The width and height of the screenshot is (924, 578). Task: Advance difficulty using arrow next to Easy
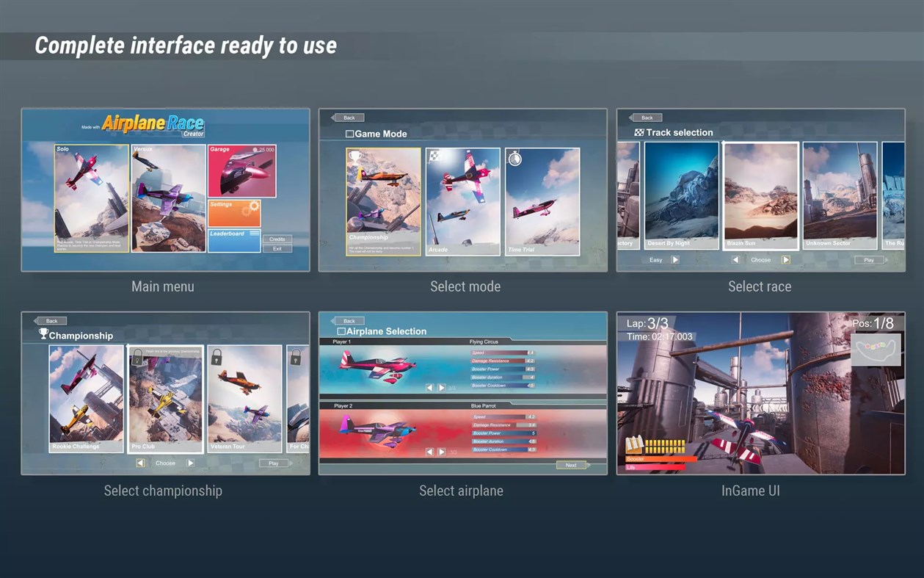674,260
